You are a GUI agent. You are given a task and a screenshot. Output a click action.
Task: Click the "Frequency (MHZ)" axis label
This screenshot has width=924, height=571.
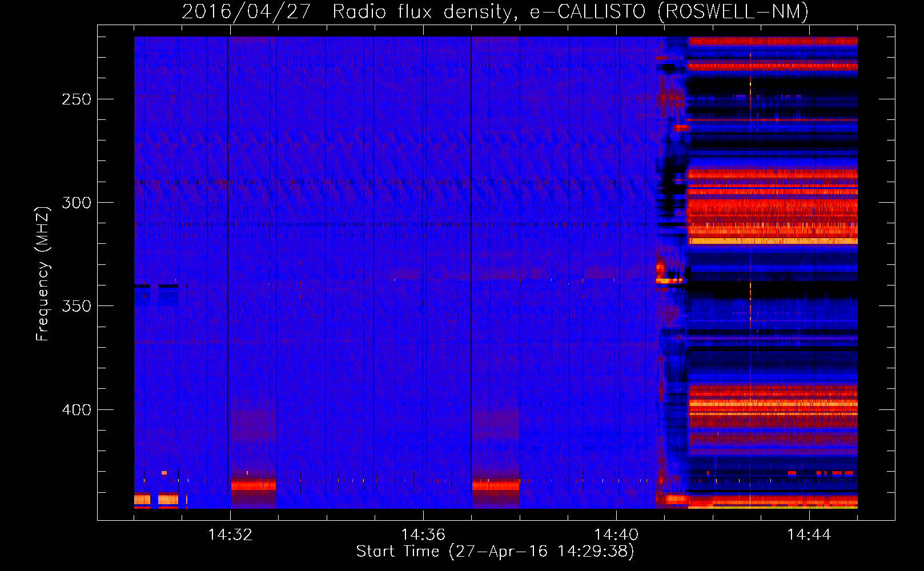[x=43, y=274]
